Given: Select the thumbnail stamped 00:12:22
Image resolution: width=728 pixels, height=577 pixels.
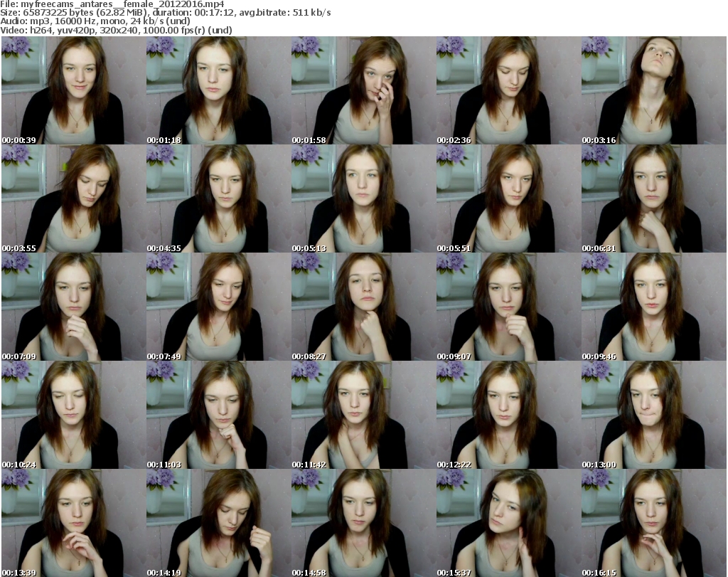Looking at the screenshot, I should click(508, 415).
